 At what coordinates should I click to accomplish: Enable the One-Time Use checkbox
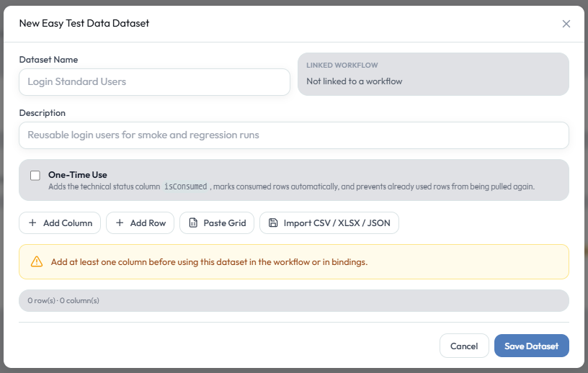35,176
